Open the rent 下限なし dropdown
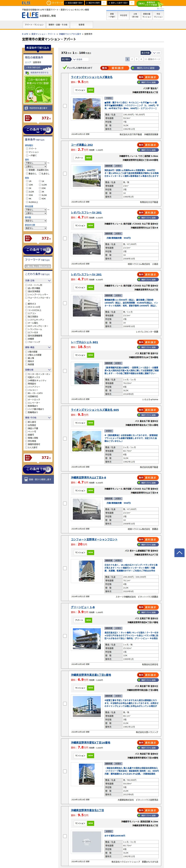This screenshot has height=868, width=186. (36, 163)
